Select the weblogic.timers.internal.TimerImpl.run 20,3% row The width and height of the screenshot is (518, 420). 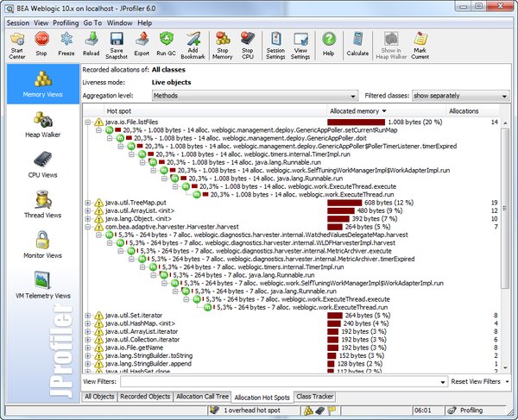pyautogui.click(x=253, y=154)
